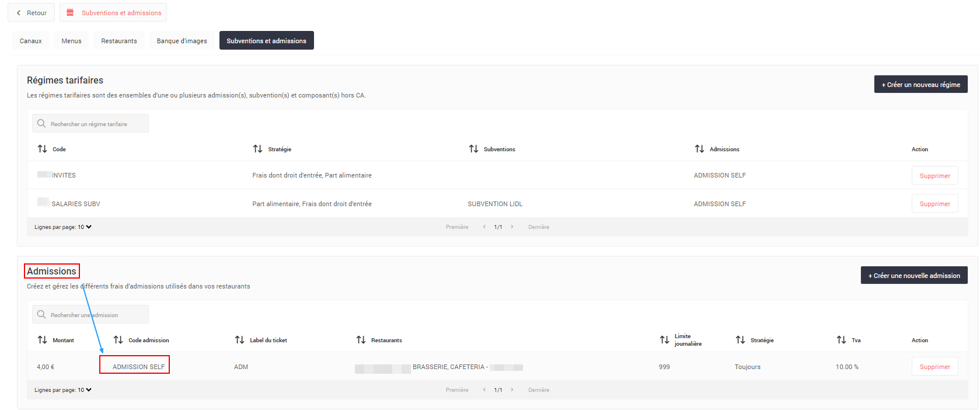This screenshot has width=980, height=410.
Task: Sort regimes by Subventions arrows icon
Action: (473, 149)
